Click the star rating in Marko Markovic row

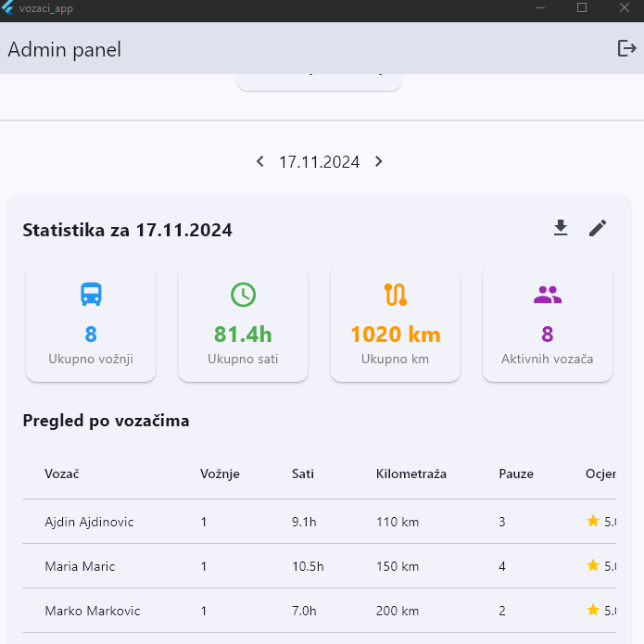click(x=600, y=610)
